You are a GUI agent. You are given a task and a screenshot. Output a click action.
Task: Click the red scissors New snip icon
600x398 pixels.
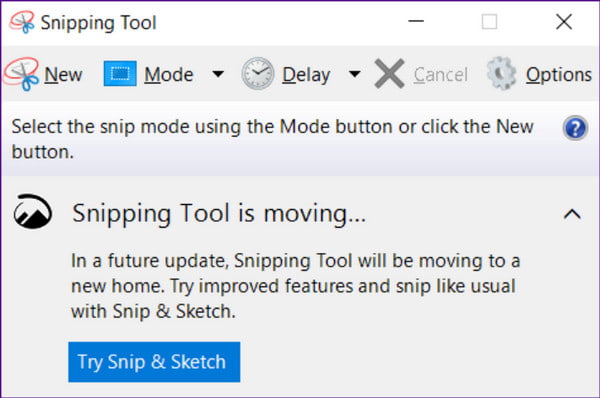[21, 74]
